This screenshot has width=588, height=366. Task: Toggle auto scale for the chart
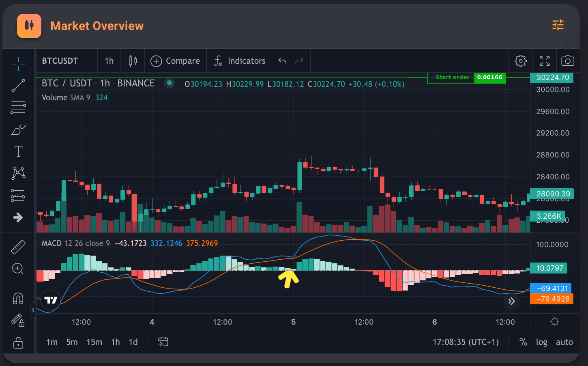click(x=564, y=342)
